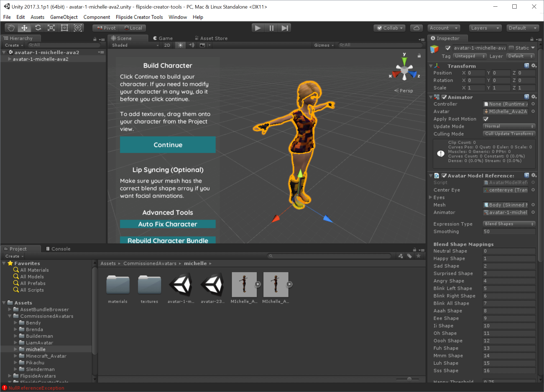This screenshot has width=544, height=392.
Task: Select the Rotate tool
Action: [38, 28]
